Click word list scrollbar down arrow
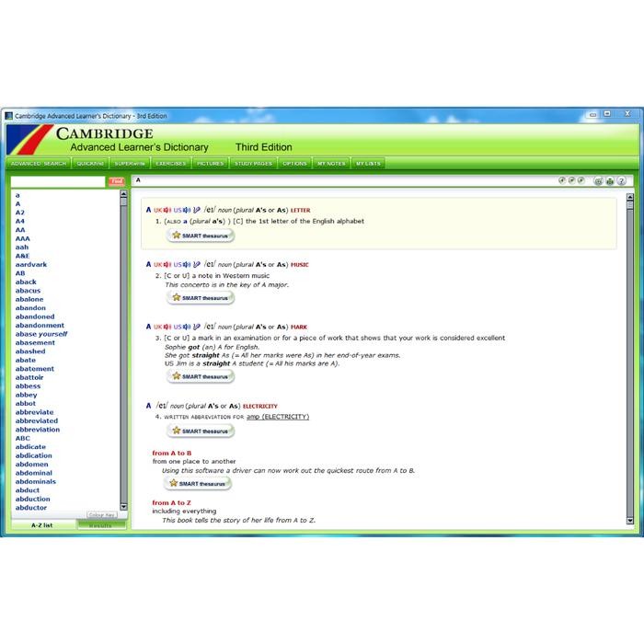This screenshot has width=644, height=644. 123,506
